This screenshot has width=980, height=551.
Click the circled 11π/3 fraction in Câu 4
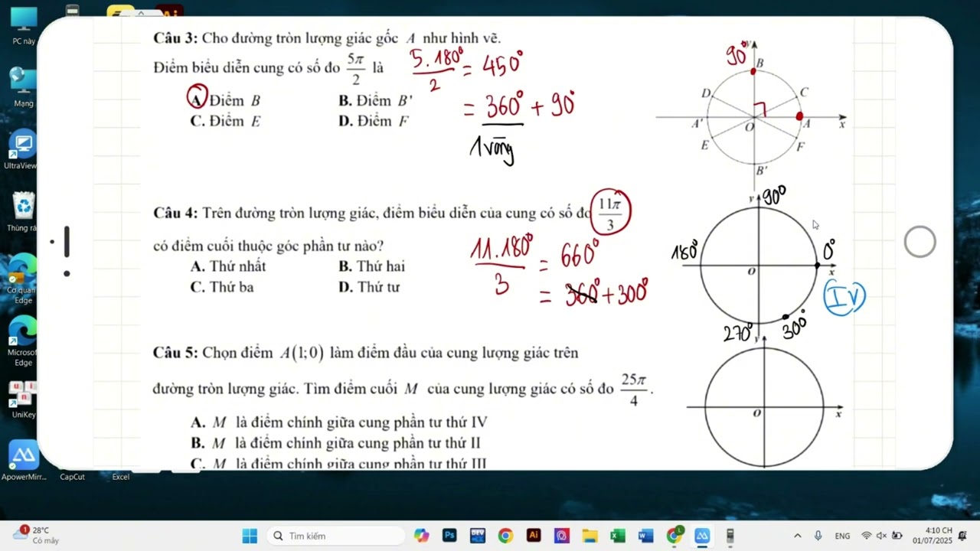coord(610,214)
